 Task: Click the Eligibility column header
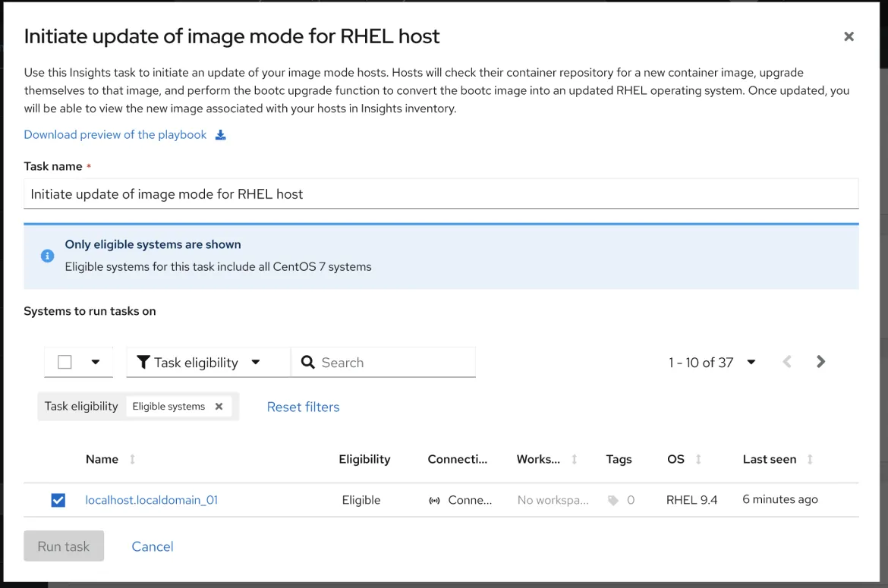(x=364, y=459)
